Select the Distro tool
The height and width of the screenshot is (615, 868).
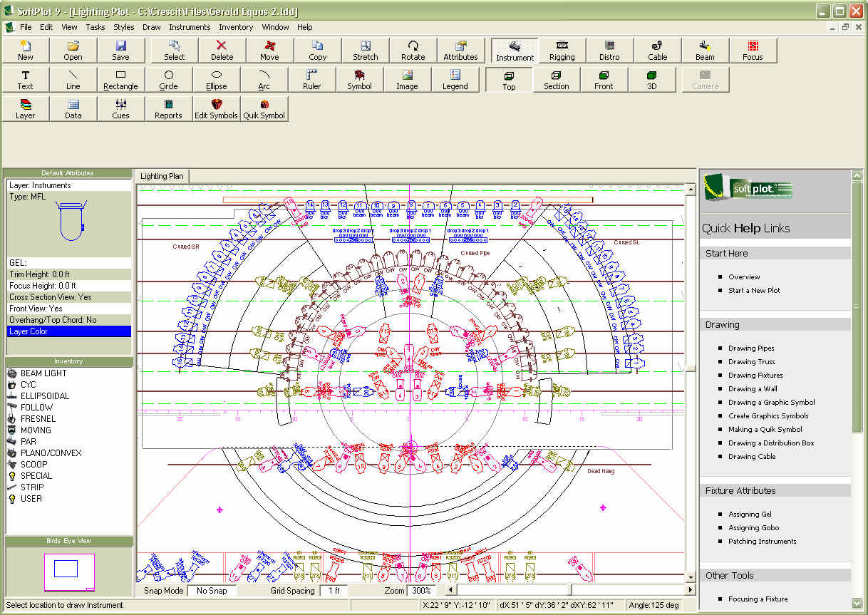(609, 50)
